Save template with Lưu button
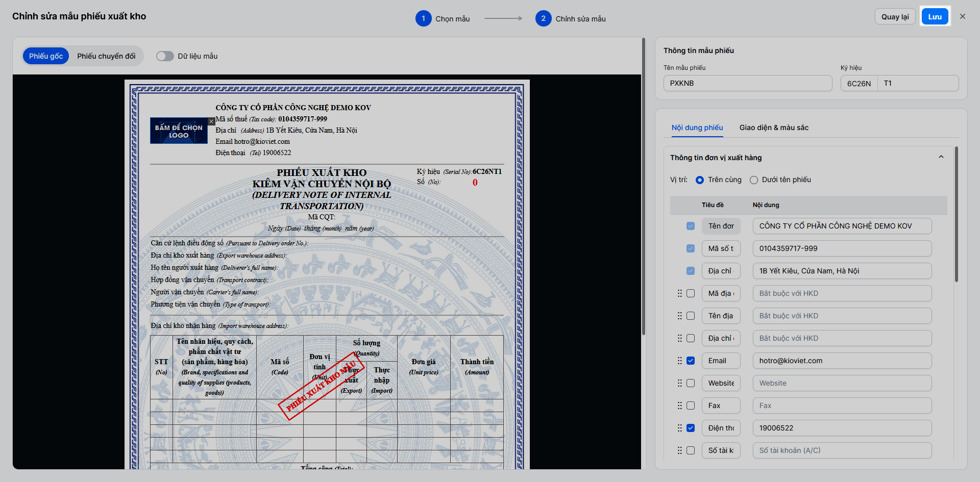 (935, 16)
